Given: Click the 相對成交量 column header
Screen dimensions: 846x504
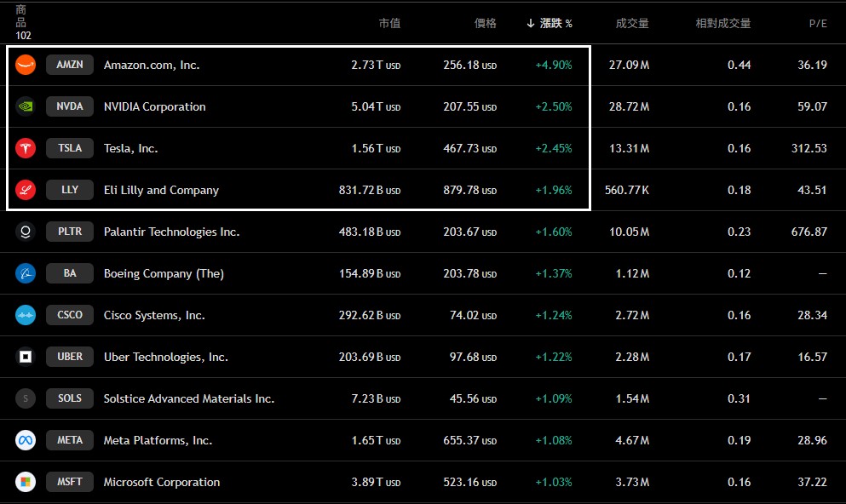Looking at the screenshot, I should point(722,24).
